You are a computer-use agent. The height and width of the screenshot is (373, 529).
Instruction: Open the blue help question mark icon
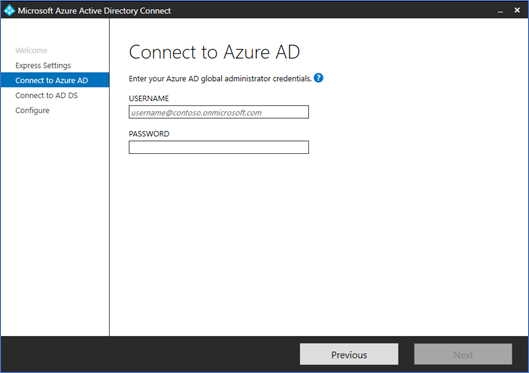(318, 78)
